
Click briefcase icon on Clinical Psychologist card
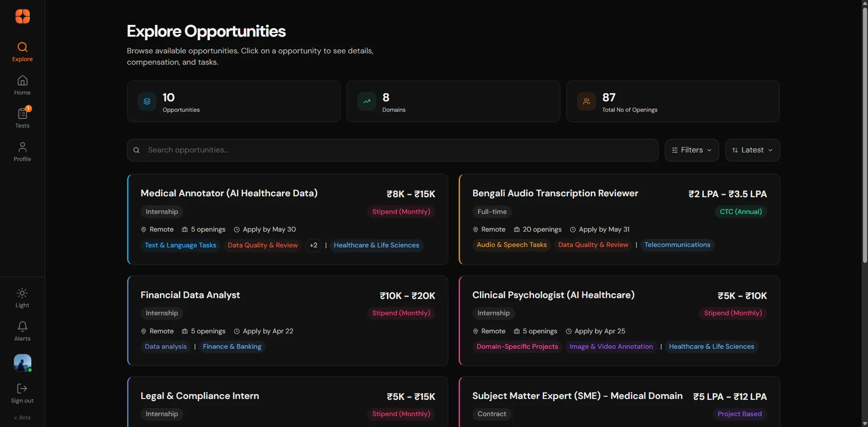517,332
